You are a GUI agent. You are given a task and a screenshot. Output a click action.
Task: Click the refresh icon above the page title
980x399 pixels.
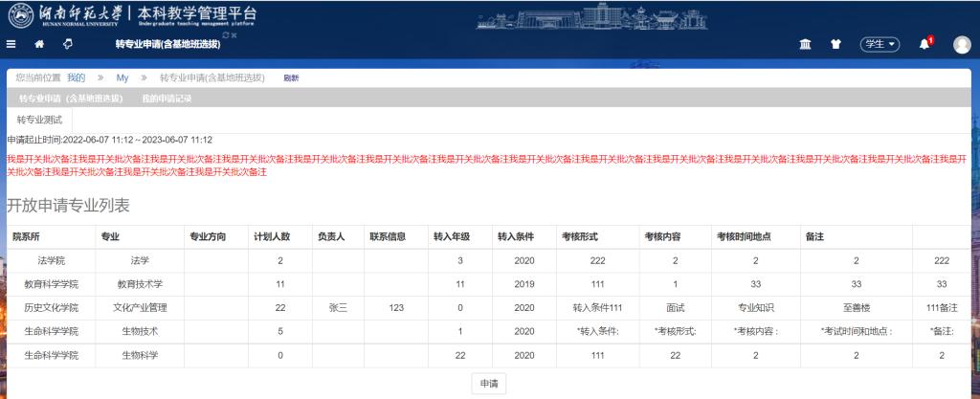pos(226,35)
